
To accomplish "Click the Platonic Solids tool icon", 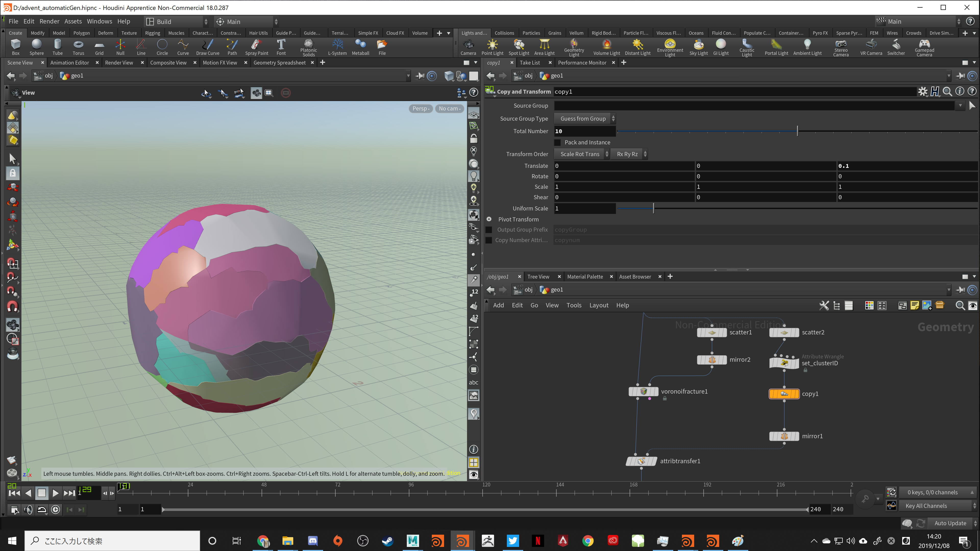I will 308,44.
